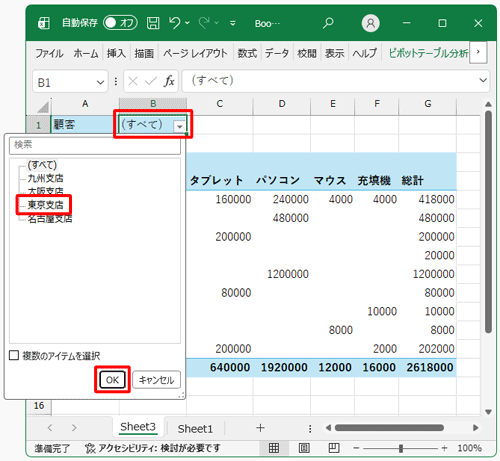500x461 pixels.
Task: Open the ファイル tab
Action: 49,53
